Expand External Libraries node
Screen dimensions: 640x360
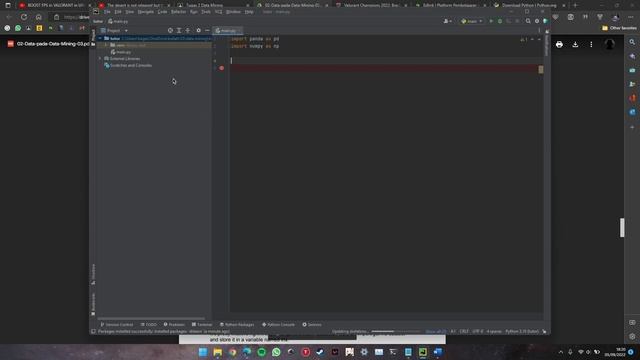[x=100, y=59]
